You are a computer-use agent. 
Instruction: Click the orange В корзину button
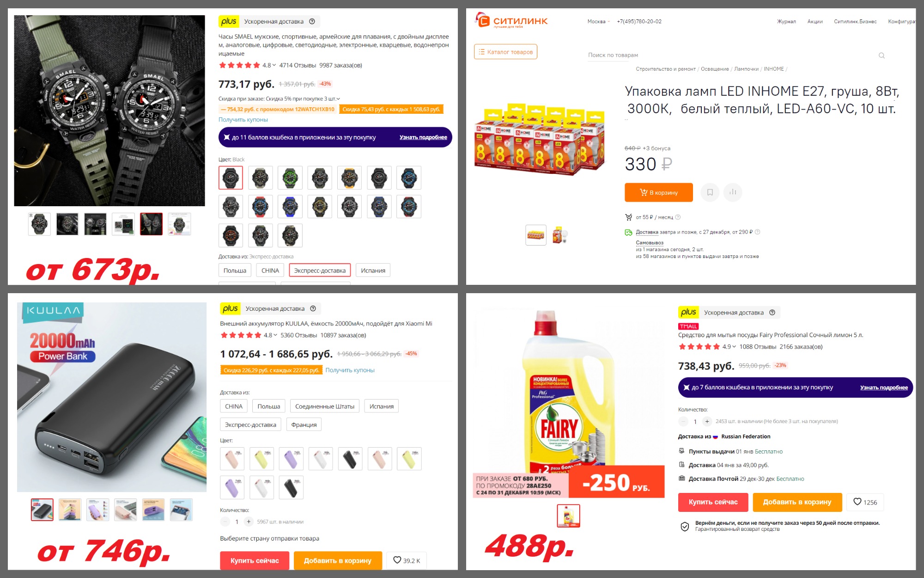click(x=659, y=192)
